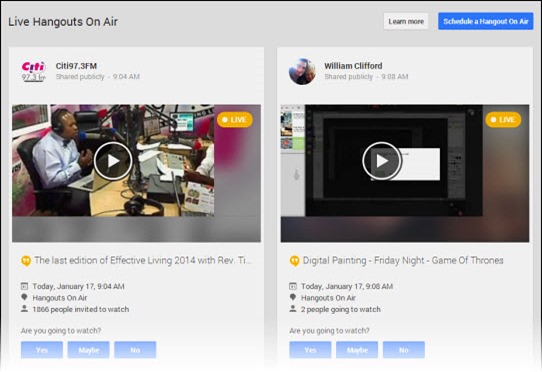Select No for the Citi97.3FM hangout
Viewport: 542px width, 372px height.
135,350
